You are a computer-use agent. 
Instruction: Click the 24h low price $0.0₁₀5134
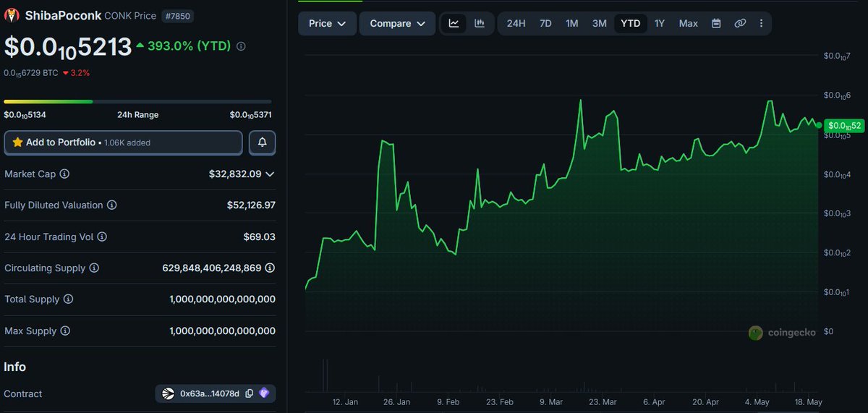[25, 115]
